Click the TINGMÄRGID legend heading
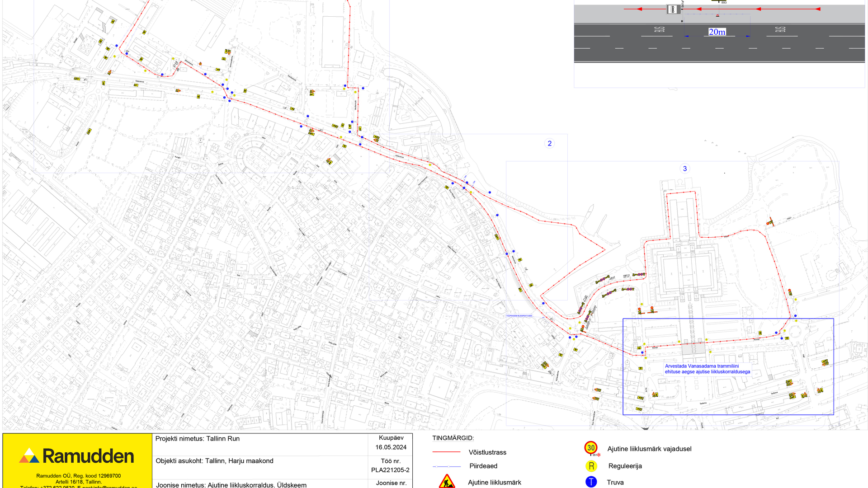 (x=453, y=438)
